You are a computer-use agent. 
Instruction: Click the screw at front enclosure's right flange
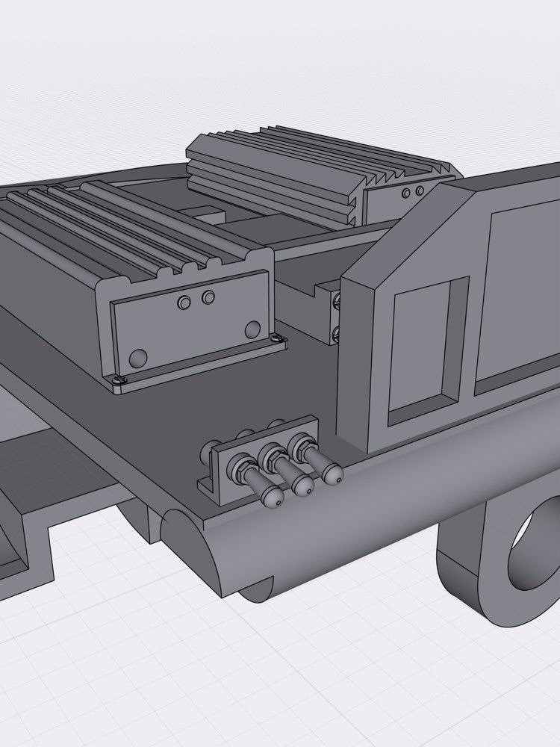click(279, 340)
